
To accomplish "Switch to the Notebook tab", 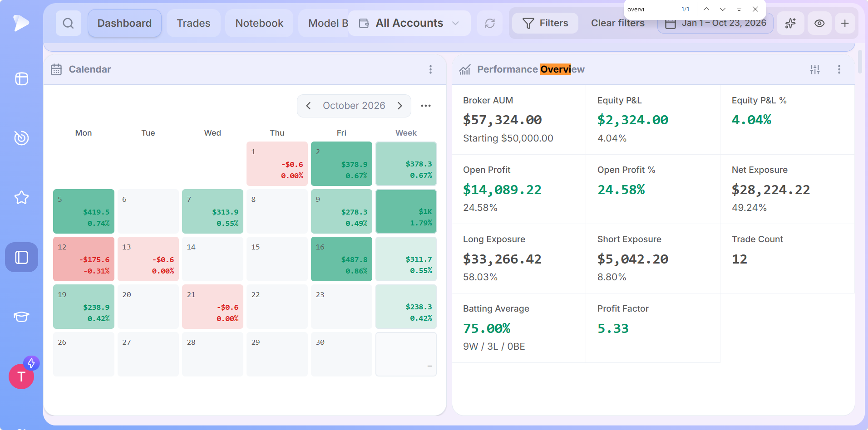I will (259, 23).
